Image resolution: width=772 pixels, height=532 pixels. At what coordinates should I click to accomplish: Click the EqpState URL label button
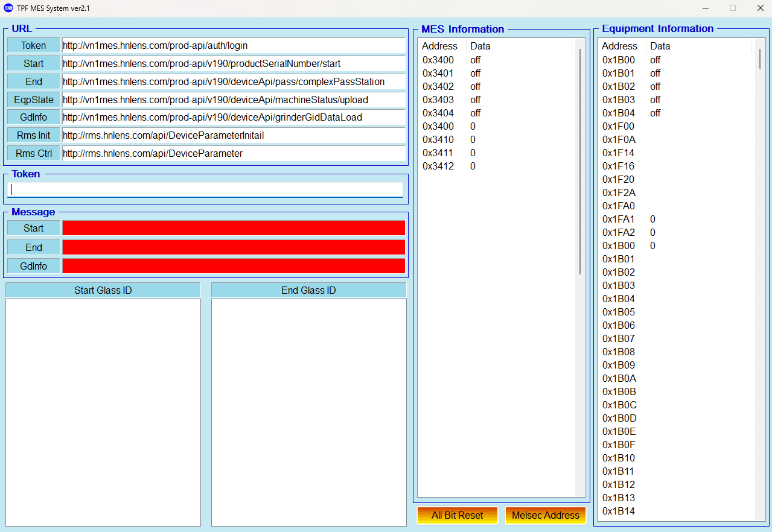[34, 100]
